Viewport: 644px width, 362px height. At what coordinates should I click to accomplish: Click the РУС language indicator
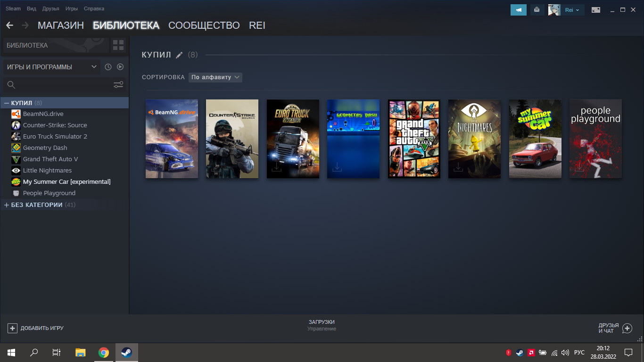[579, 352]
